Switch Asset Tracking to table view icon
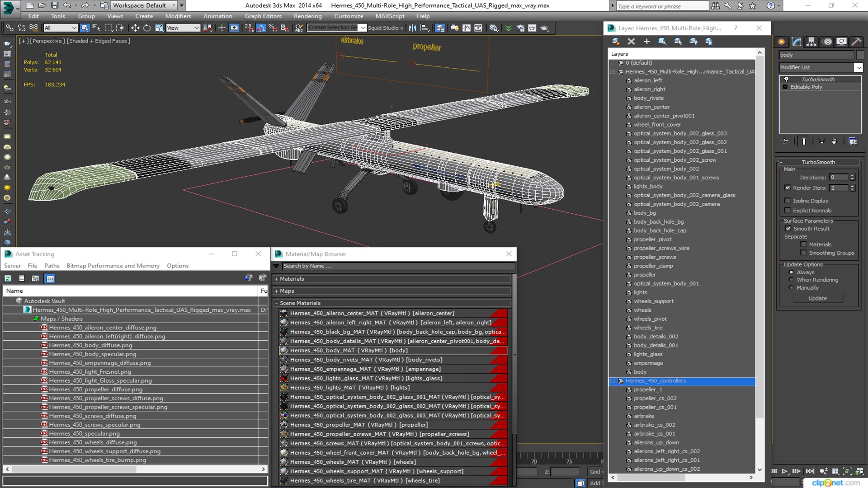868x488 pixels. tap(50, 278)
